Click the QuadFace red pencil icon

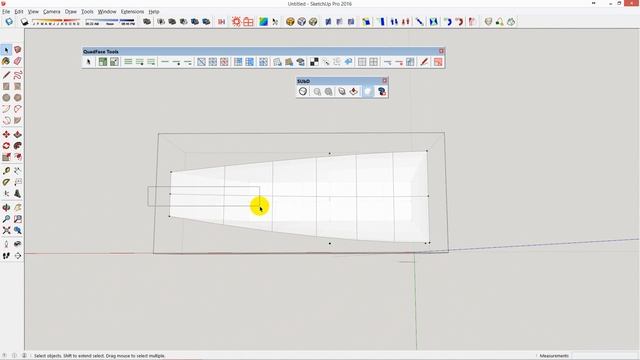point(424,62)
